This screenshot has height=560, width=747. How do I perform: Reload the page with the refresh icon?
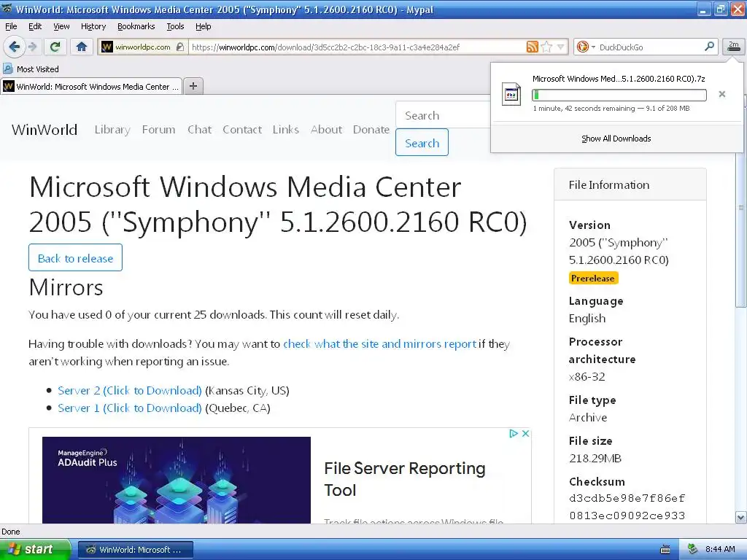click(x=55, y=47)
